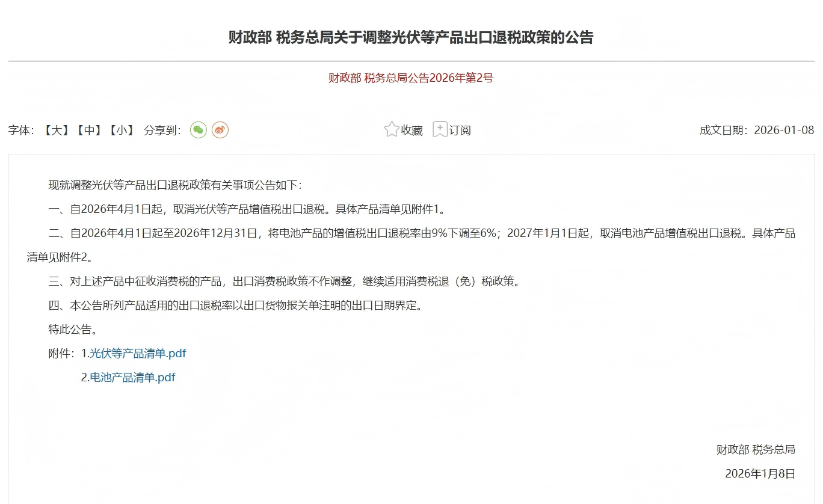Screen dimensions: 823x504
Task: Open the 电池产品清单.pdf attachment
Action: pyautogui.click(x=132, y=378)
